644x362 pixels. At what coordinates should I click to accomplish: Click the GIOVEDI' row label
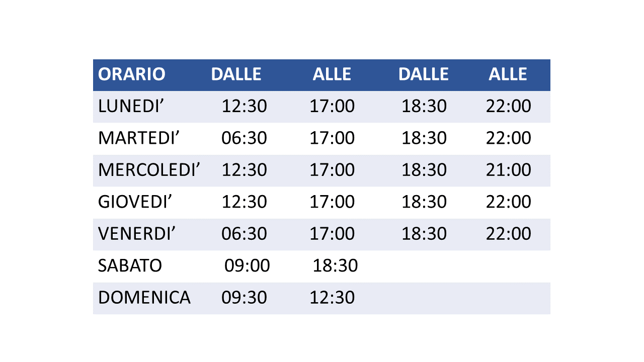[135, 202]
